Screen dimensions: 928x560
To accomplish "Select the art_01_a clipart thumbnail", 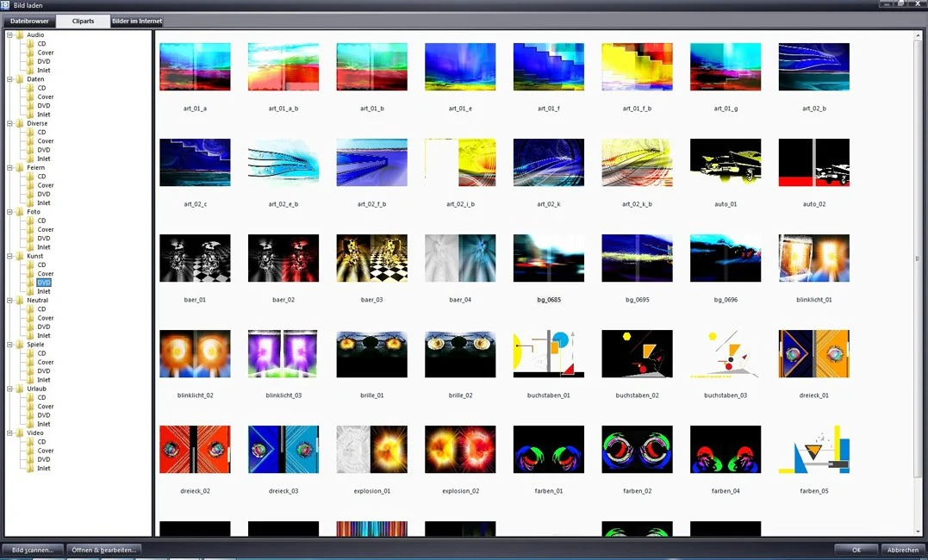I will (x=195, y=67).
